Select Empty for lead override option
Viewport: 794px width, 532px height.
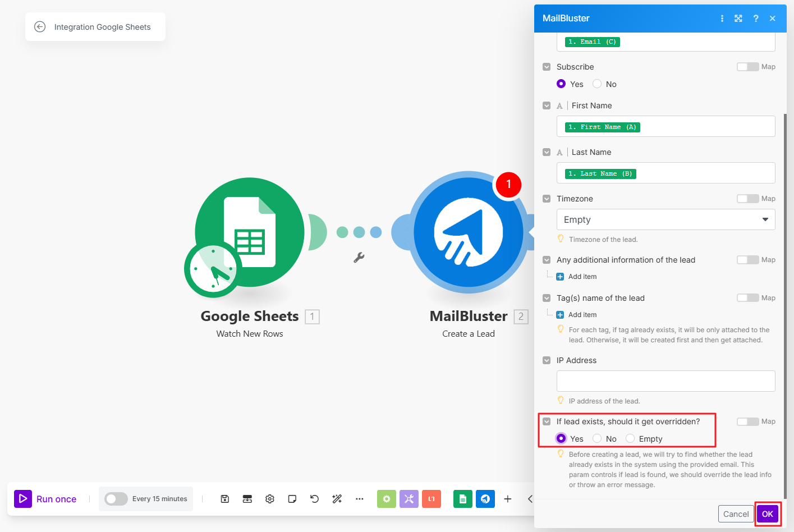point(630,439)
